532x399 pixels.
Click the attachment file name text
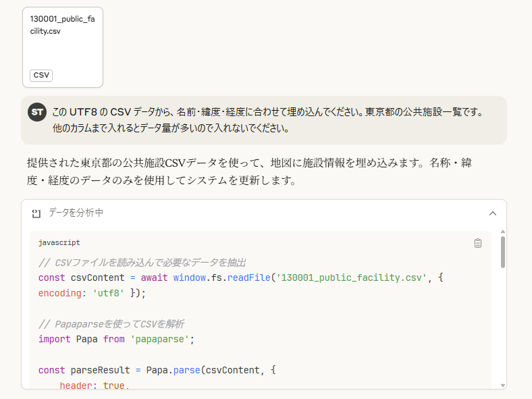(x=62, y=25)
